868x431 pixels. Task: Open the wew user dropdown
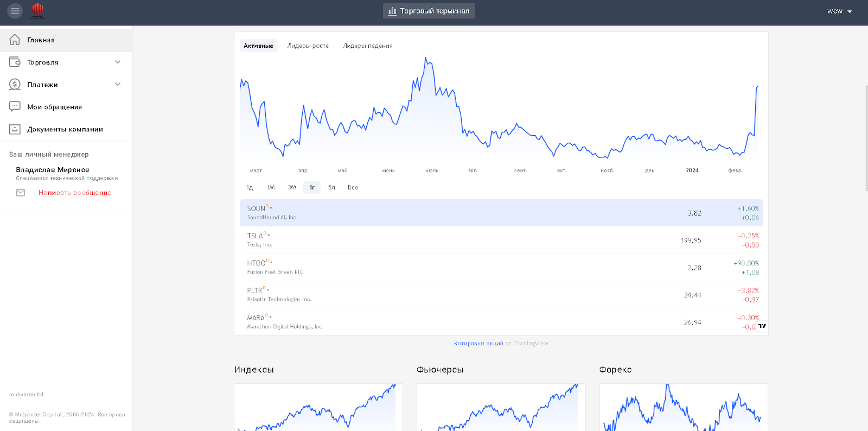[839, 11]
